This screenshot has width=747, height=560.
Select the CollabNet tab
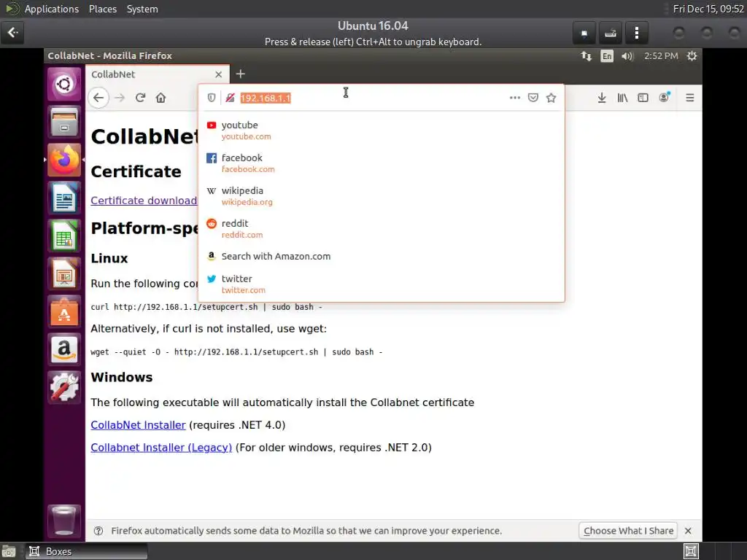click(x=158, y=74)
